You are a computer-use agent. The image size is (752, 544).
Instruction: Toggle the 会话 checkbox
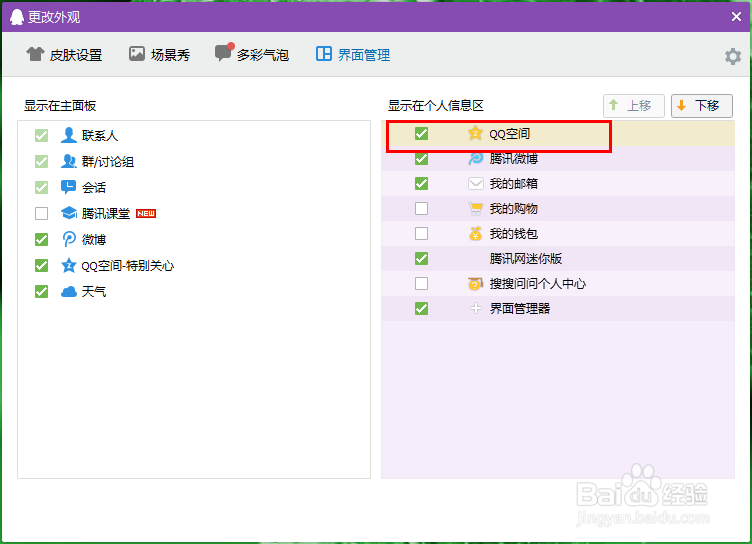point(42,188)
